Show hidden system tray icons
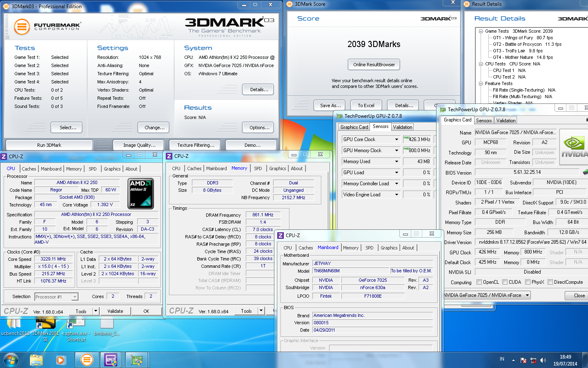The width and height of the screenshot is (588, 368). click(513, 360)
